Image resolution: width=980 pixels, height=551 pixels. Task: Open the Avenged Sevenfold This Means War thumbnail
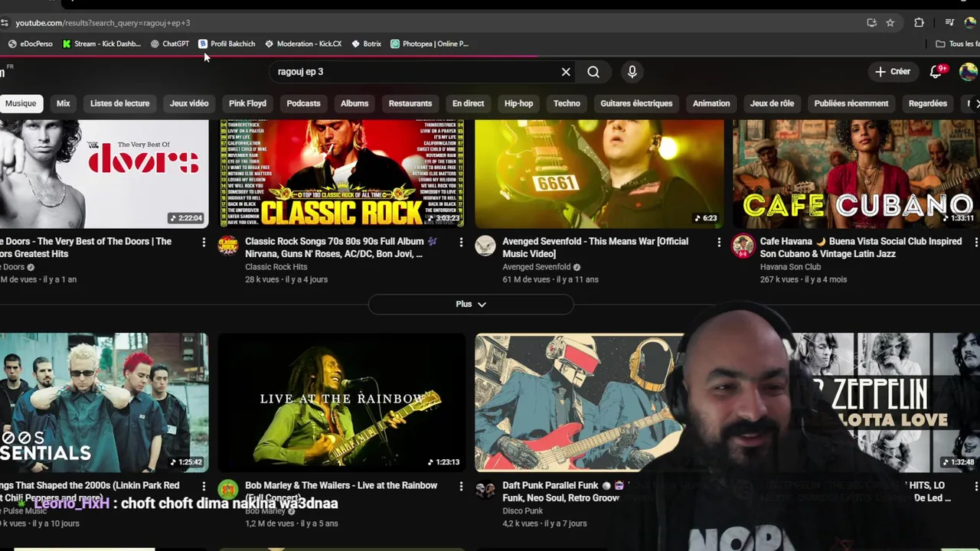[x=599, y=174]
